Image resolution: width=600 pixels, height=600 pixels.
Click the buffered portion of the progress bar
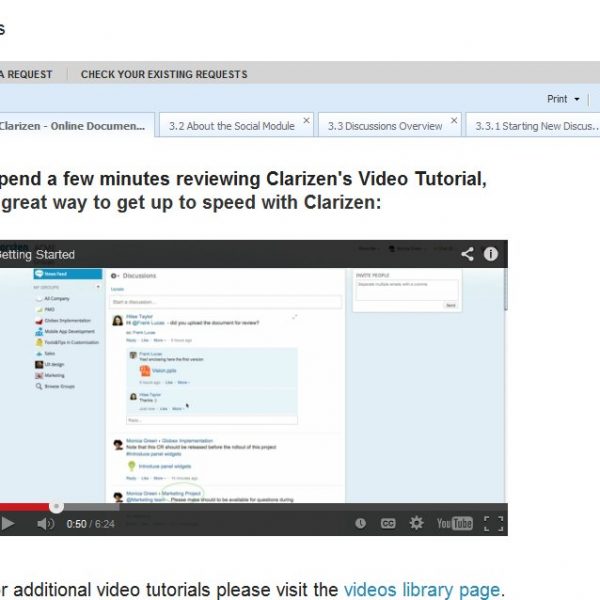coord(91,507)
